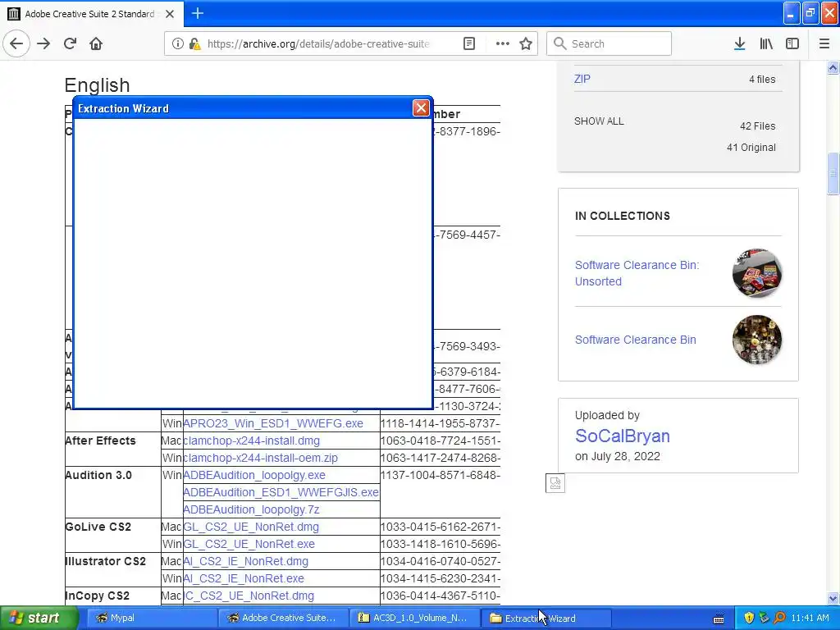Viewport: 840px width, 630px height.
Task: Go back using the browser back arrow
Action: point(16,43)
